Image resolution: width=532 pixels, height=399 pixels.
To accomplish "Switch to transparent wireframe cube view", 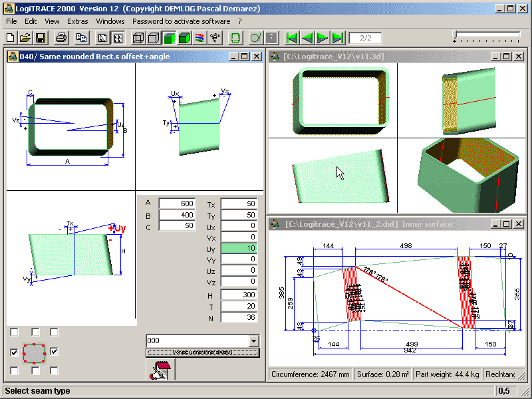I will pyautogui.click(x=138, y=38).
